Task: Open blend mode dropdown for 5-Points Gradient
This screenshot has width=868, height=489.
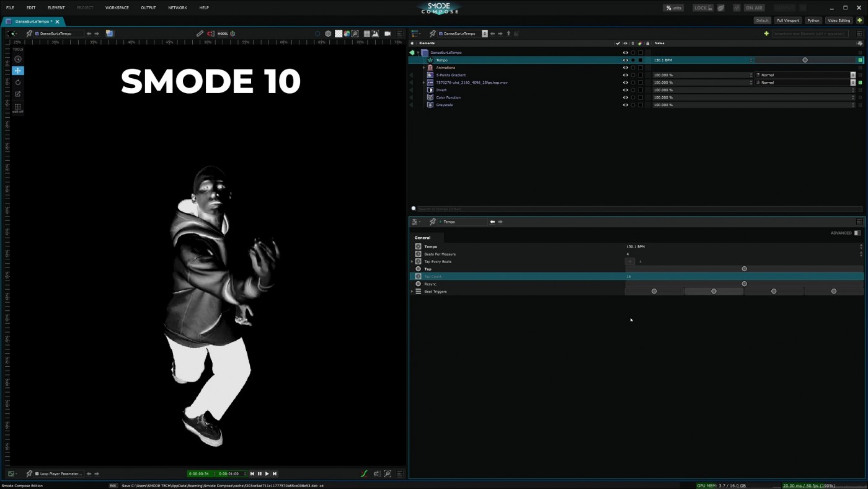Action: coord(805,75)
